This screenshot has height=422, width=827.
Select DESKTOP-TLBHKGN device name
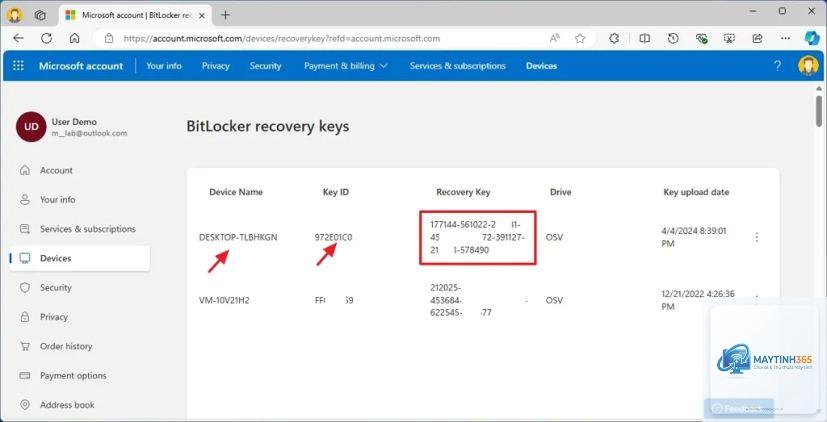238,237
